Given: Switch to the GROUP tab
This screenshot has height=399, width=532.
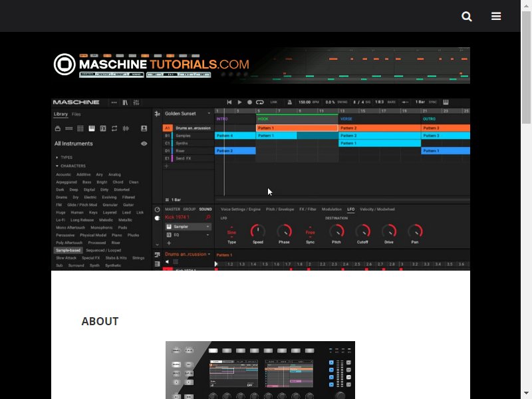Looking at the screenshot, I should [190, 209].
